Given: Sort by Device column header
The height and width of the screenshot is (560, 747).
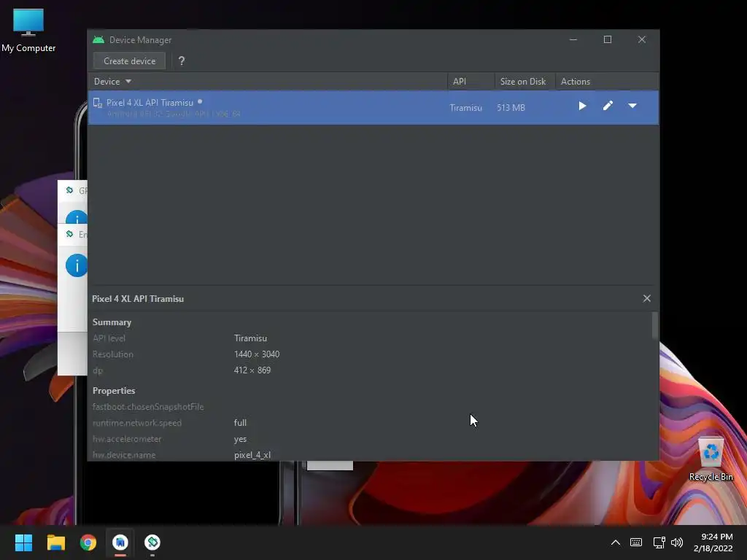Looking at the screenshot, I should [x=112, y=82].
